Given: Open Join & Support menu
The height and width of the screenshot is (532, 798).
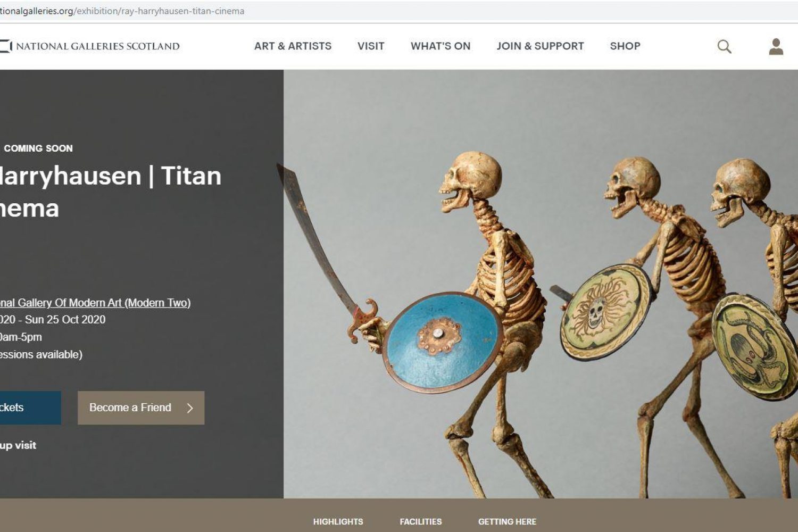Looking at the screenshot, I should coord(540,46).
